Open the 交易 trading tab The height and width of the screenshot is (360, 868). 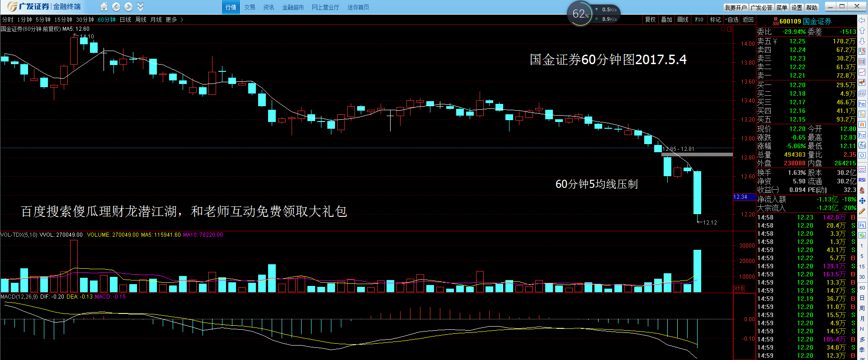coord(250,7)
